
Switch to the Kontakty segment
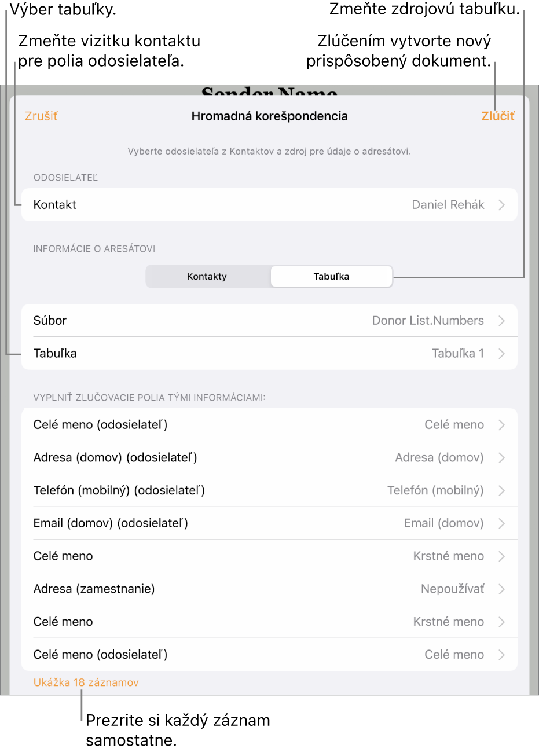pos(207,276)
